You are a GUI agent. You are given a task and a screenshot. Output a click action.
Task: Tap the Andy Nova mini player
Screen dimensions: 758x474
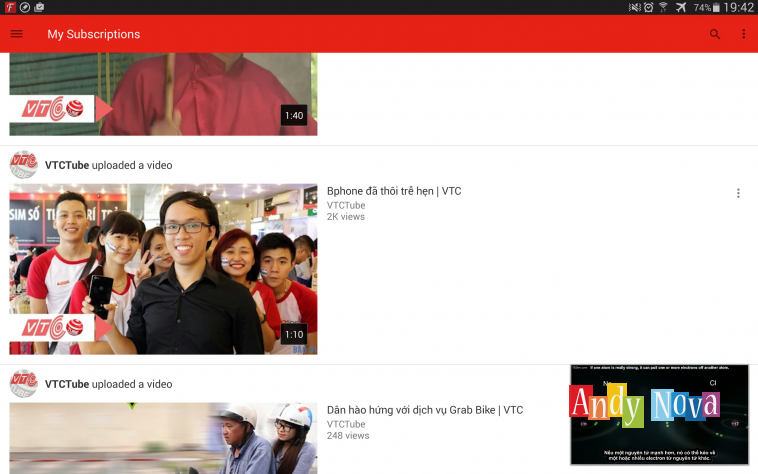[x=659, y=414]
